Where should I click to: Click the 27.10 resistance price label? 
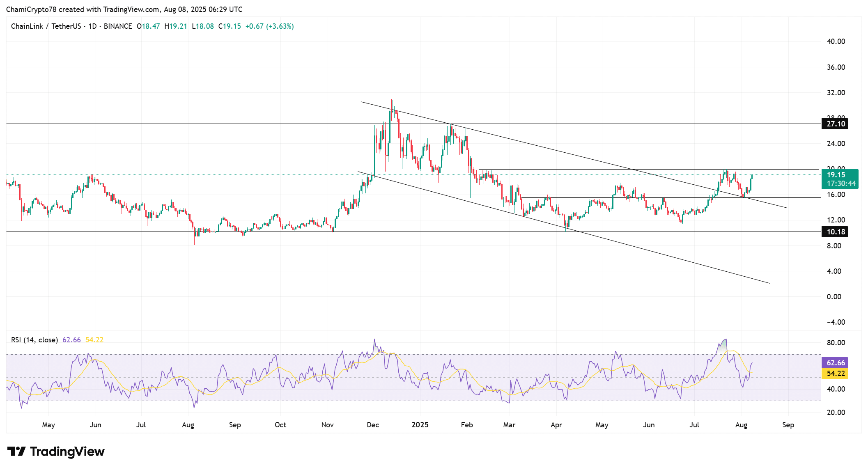pos(836,124)
